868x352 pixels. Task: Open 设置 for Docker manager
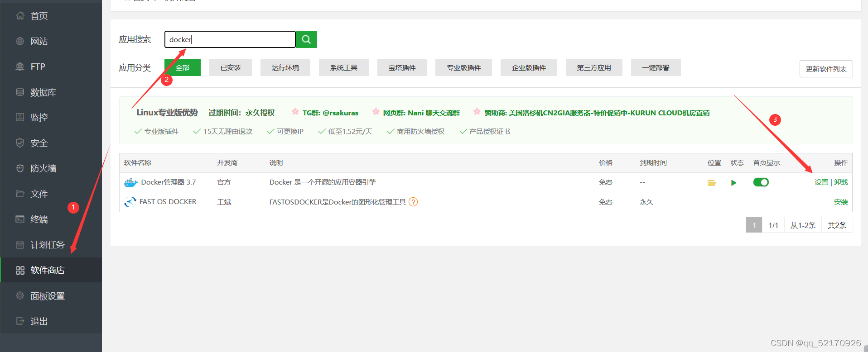click(x=821, y=182)
